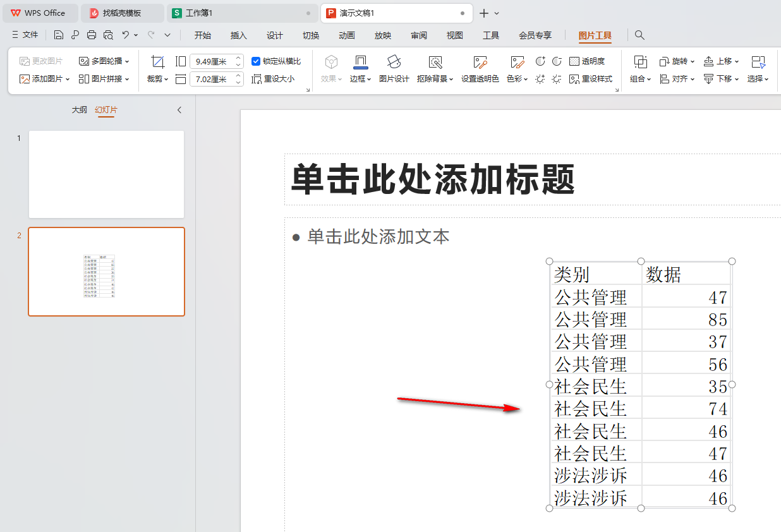Image resolution: width=781 pixels, height=532 pixels.
Task: Click the search magnifier in menu bar
Action: click(639, 35)
